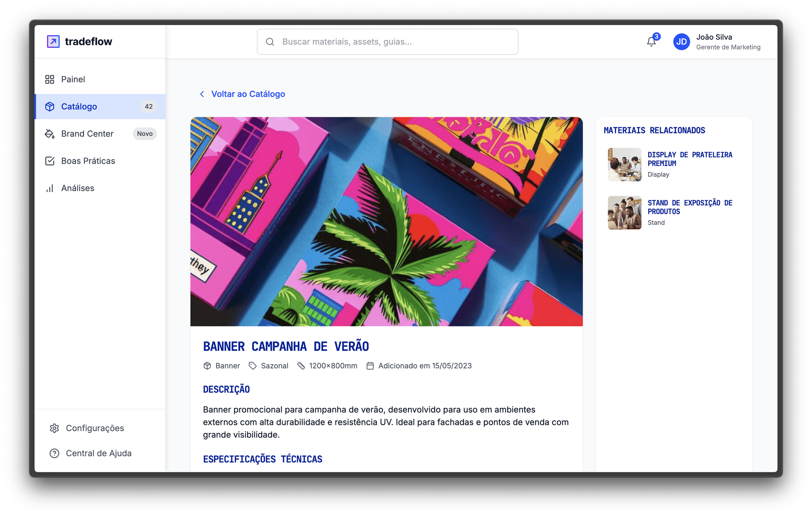The height and width of the screenshot is (516, 812).
Task: Open the Brand Center menu item
Action: 87,134
